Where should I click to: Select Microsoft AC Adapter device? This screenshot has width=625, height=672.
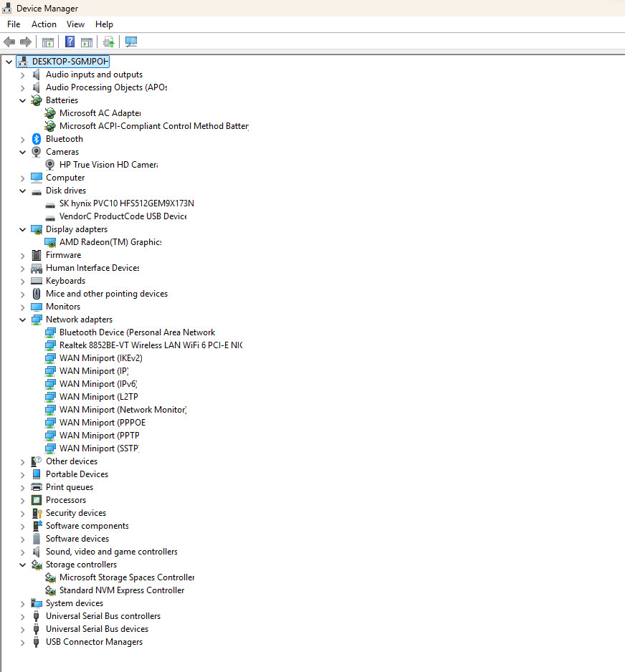tap(100, 113)
